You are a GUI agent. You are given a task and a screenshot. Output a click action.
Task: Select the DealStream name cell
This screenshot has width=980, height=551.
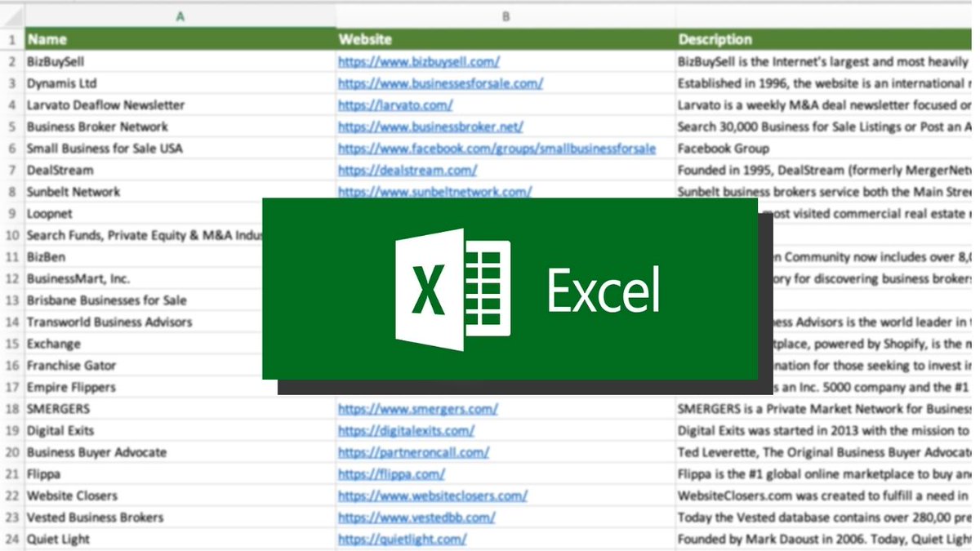pos(180,170)
